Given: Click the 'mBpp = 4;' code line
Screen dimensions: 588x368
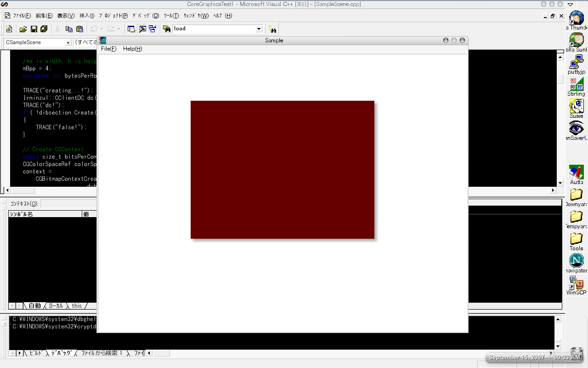Looking at the screenshot, I should (x=37, y=69).
